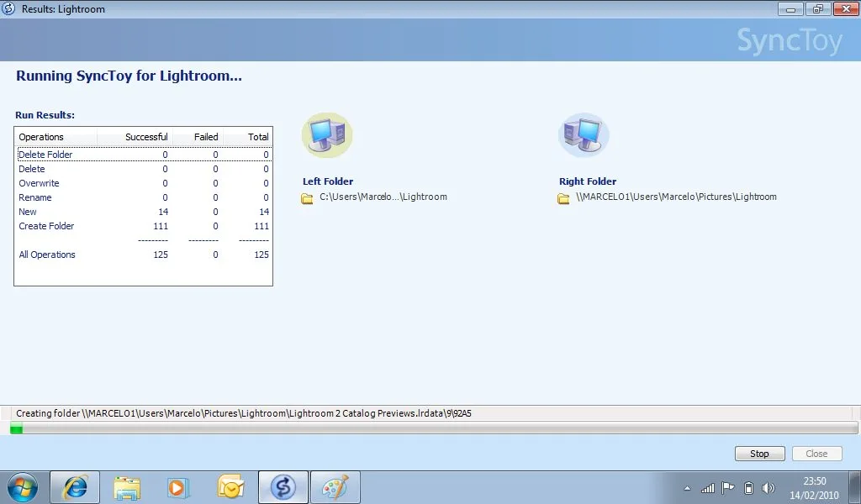The height and width of the screenshot is (504, 861).
Task: Click the \\MARCELO1\Users\Marcelo\Pictures\Lightroom path
Action: 676,197
